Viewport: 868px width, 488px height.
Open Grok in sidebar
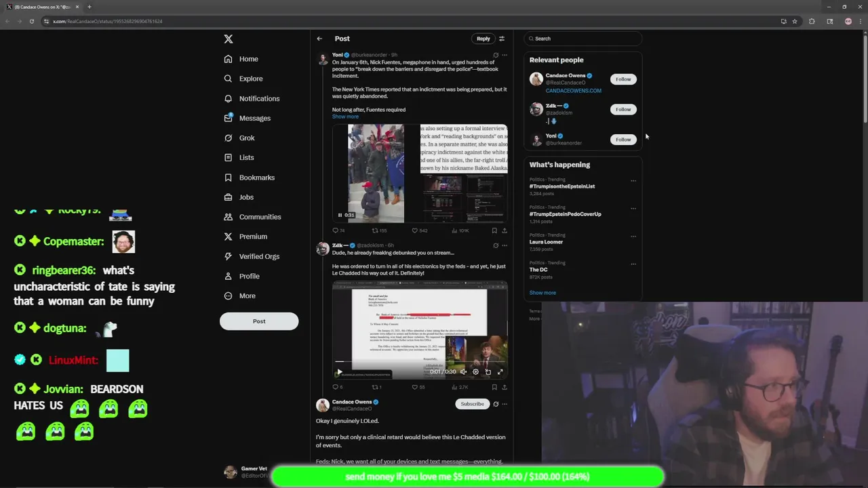pos(239,138)
